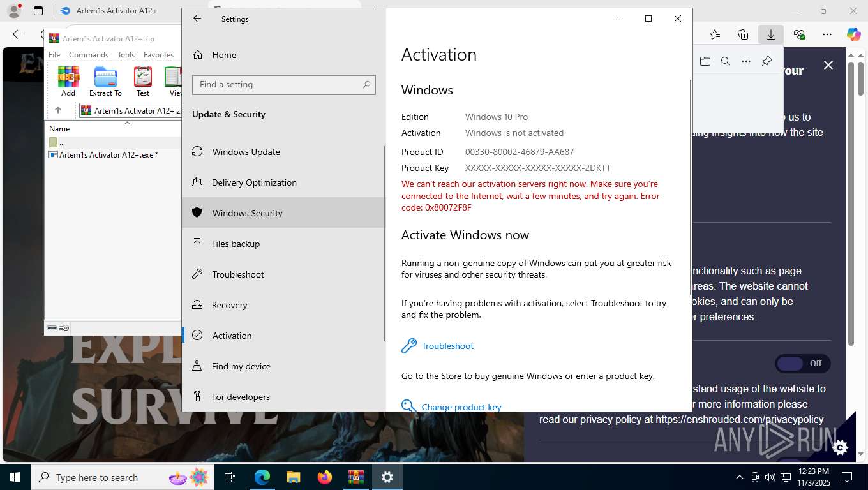
Task: Click Edge browser back arrow
Action: coord(18,34)
